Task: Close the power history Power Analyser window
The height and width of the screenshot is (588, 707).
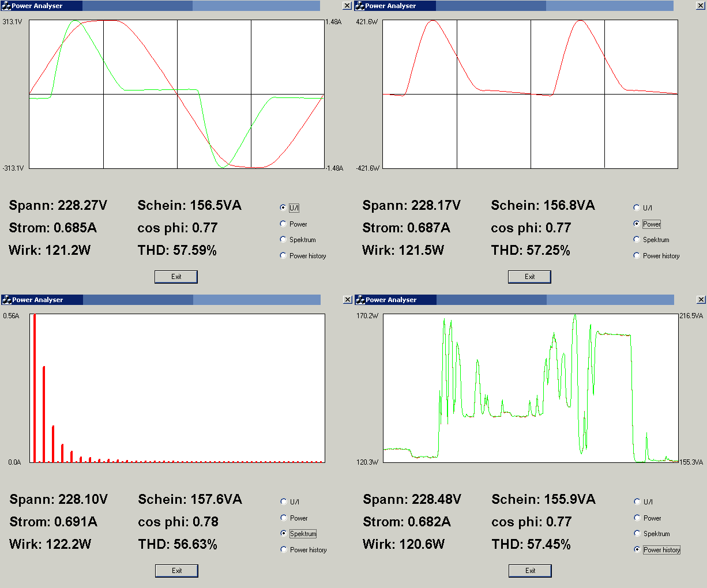Action: pyautogui.click(x=701, y=300)
